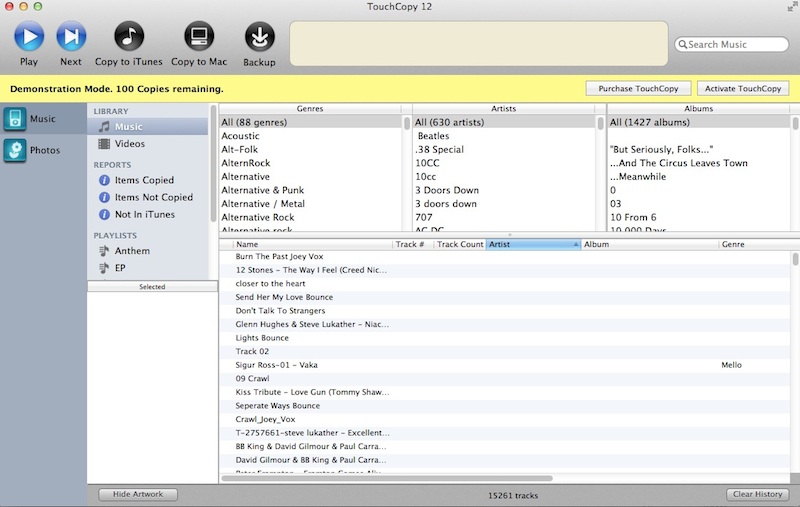
Task: Click the Copy to Mac icon
Action: (x=198, y=37)
